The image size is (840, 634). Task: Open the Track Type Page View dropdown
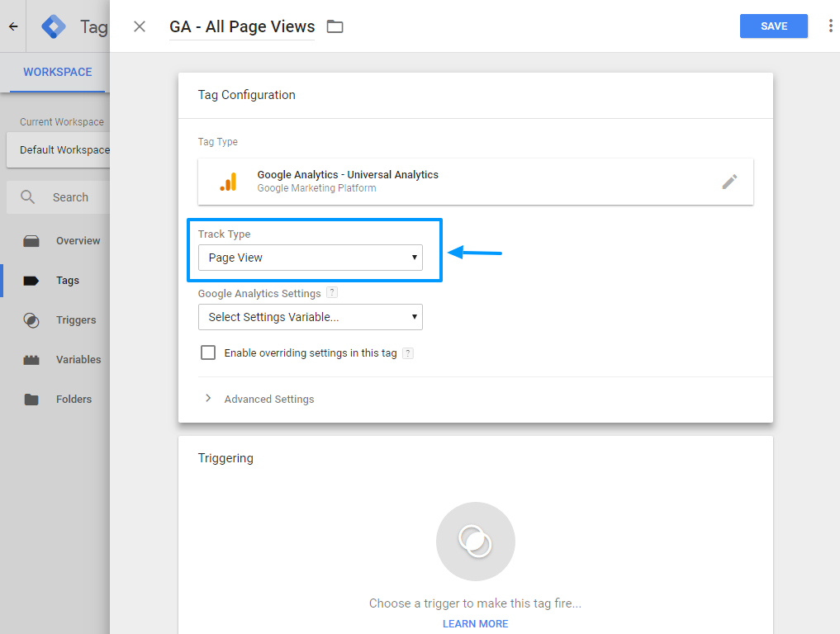[x=311, y=258]
